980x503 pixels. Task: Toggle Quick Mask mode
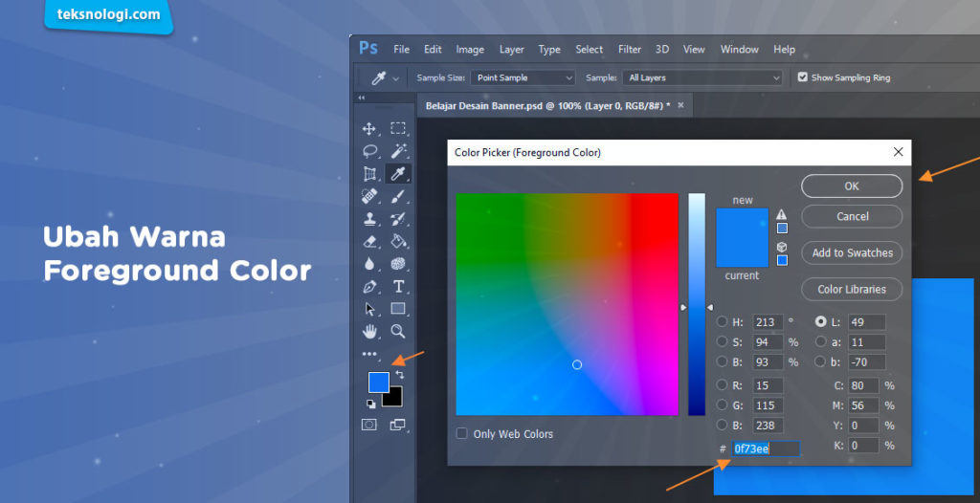pyautogui.click(x=369, y=425)
